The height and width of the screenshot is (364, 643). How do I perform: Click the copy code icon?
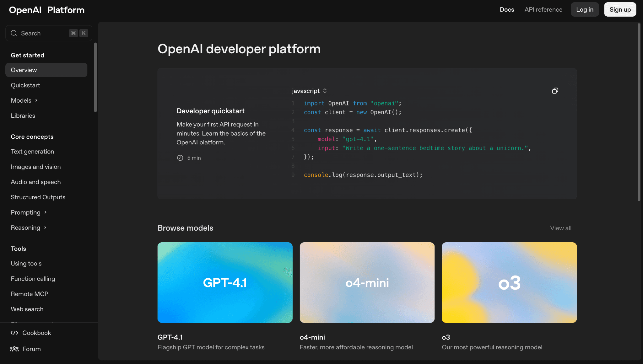(555, 91)
